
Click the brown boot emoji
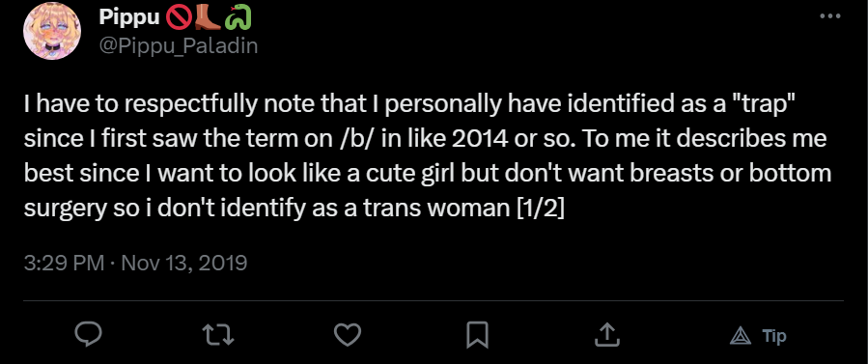tap(207, 17)
